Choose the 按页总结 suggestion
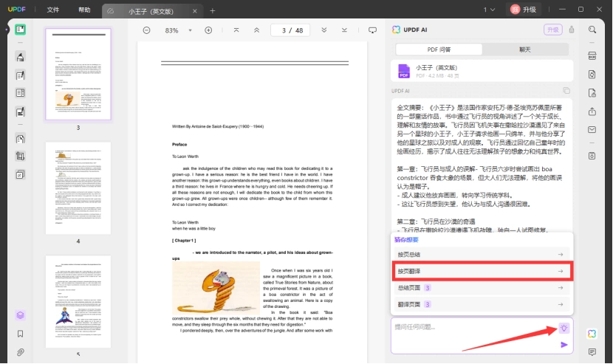The height and width of the screenshot is (364, 613). (x=482, y=255)
